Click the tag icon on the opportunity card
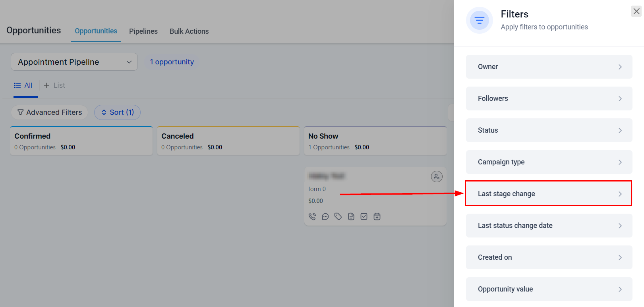 tap(338, 216)
